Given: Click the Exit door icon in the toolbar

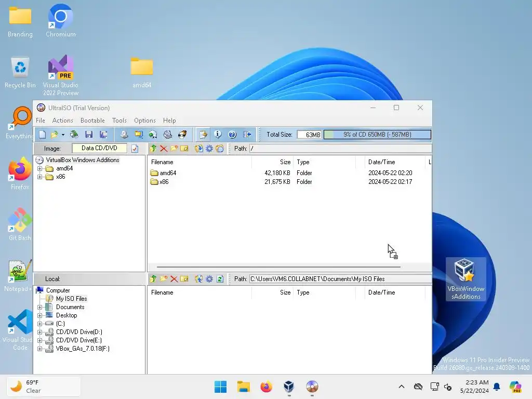Looking at the screenshot, I should click(x=247, y=135).
